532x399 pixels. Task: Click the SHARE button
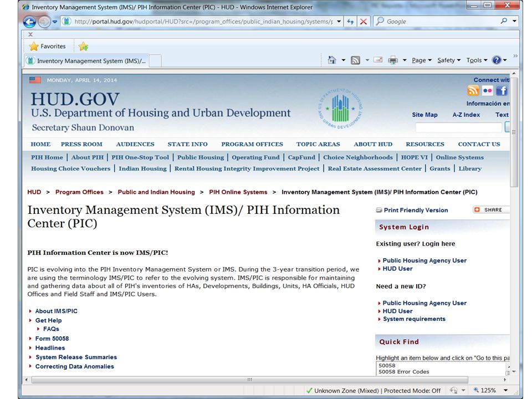click(492, 209)
